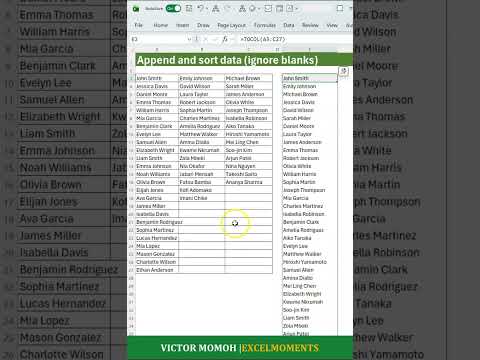Image resolution: width=480 pixels, height=360 pixels.
Task: Open the Review ribbon tab
Action: [x=310, y=25]
